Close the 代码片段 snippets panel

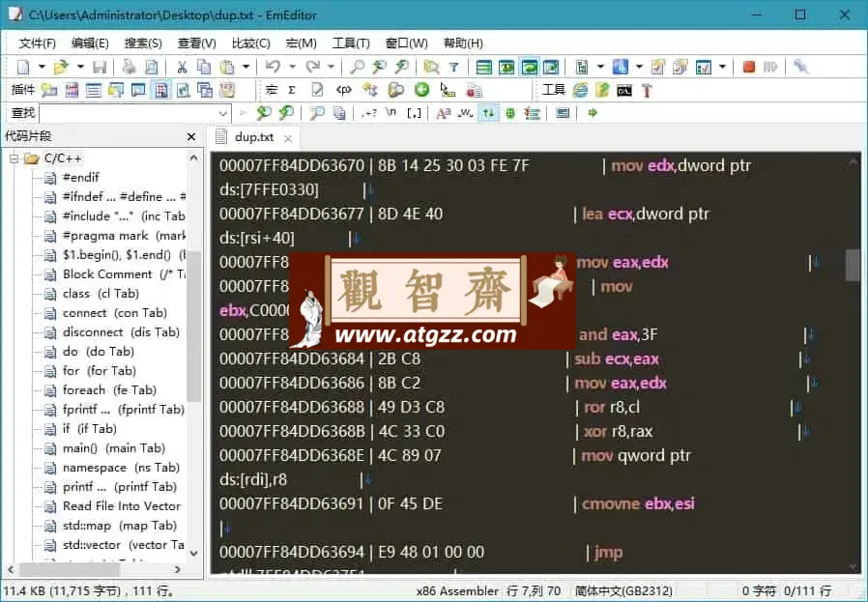pyautogui.click(x=191, y=136)
